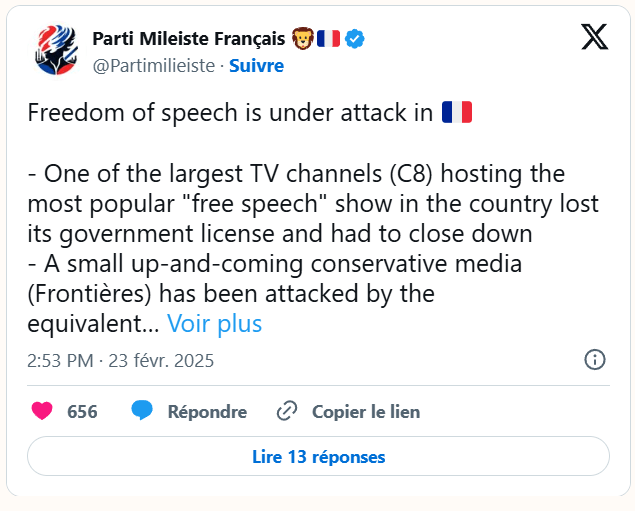Open the Parti Mileiste Français account name
This screenshot has height=511, width=635.
point(188,39)
